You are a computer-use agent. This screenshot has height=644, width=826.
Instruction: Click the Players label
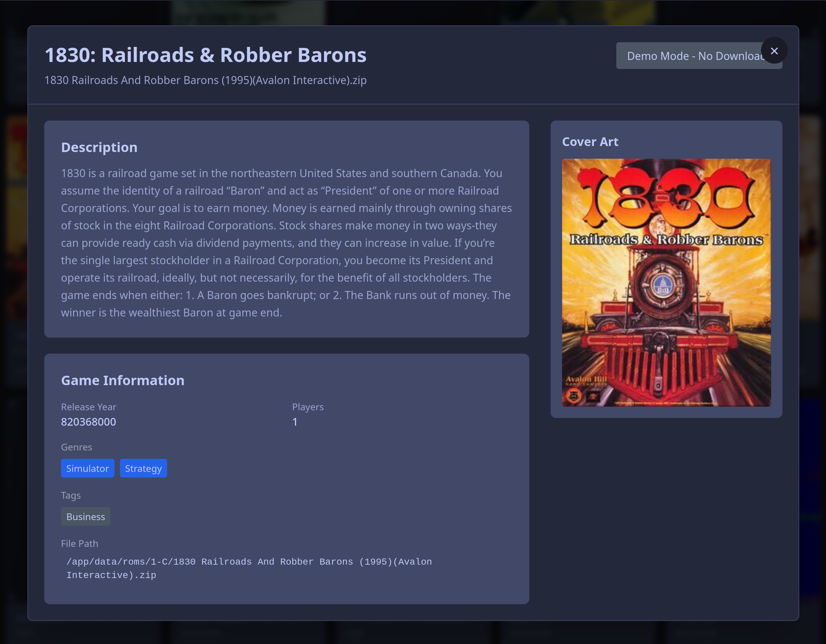pyautogui.click(x=308, y=407)
